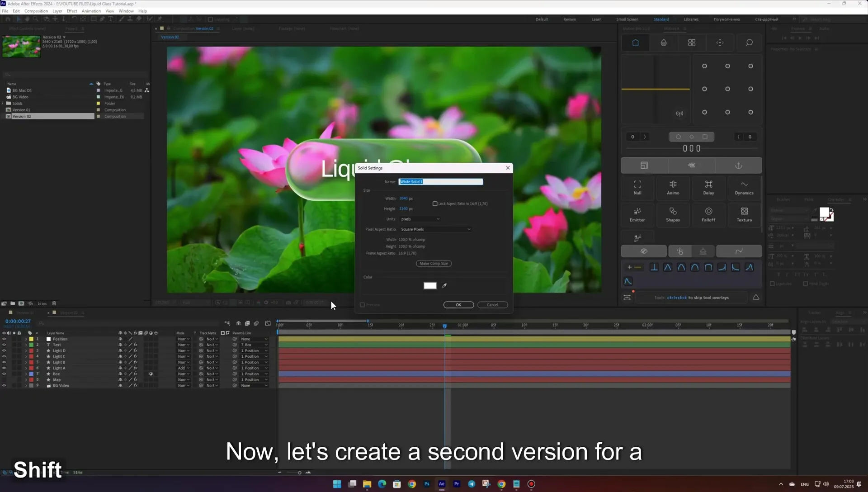This screenshot has width=868, height=492.
Task: Open Premiere Pro from the Windows taskbar
Action: point(457,484)
